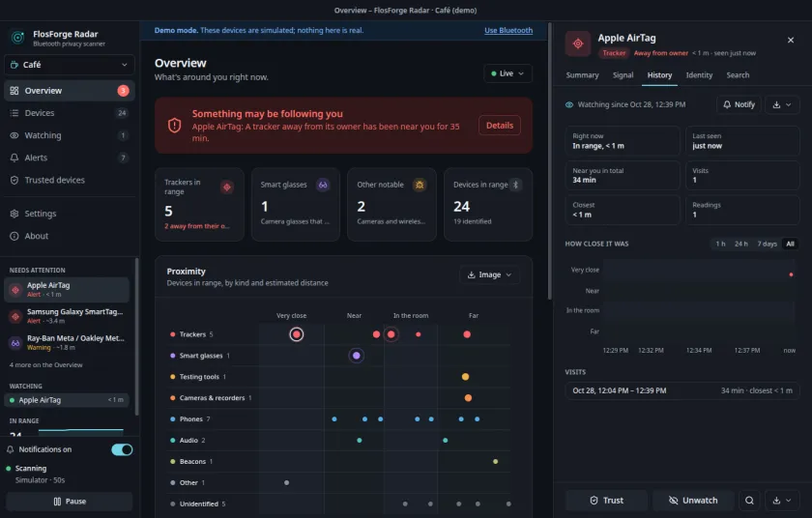Click Details on the following alert
Viewport: 812px width, 518px height.
499,126
